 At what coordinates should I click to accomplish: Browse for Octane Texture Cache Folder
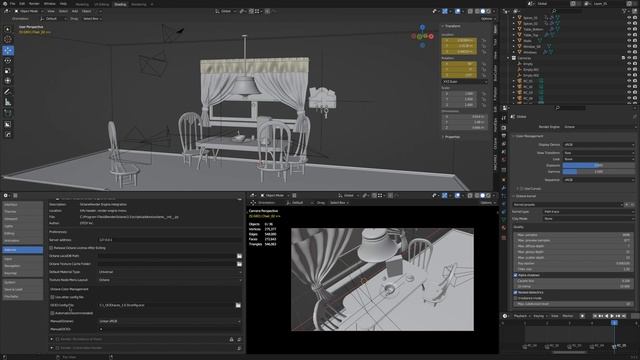pyautogui.click(x=239, y=264)
